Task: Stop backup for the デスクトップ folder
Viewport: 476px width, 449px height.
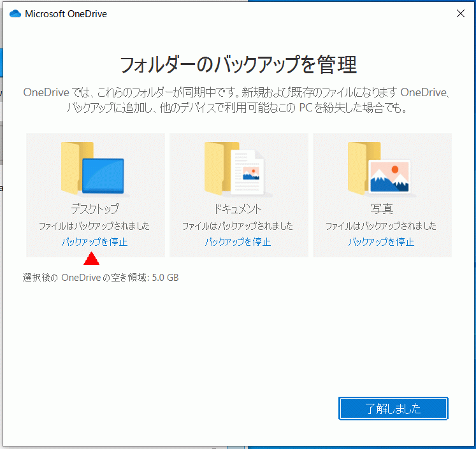Action: tap(95, 242)
